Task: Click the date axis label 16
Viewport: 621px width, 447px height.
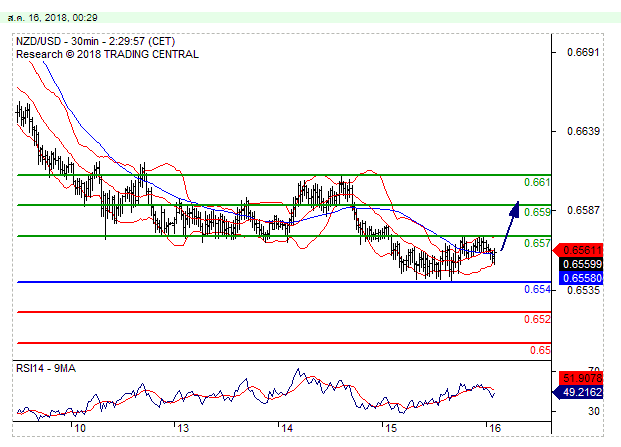Action: (495, 428)
